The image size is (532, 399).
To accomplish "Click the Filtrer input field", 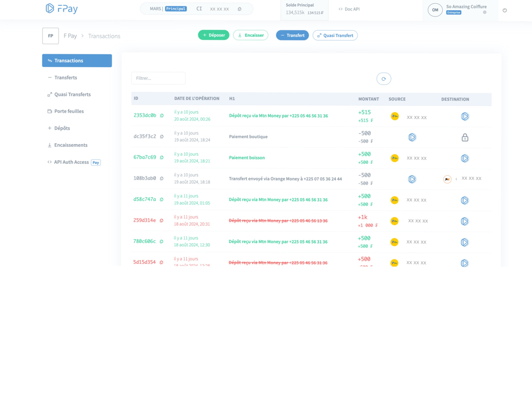I will (x=159, y=78).
